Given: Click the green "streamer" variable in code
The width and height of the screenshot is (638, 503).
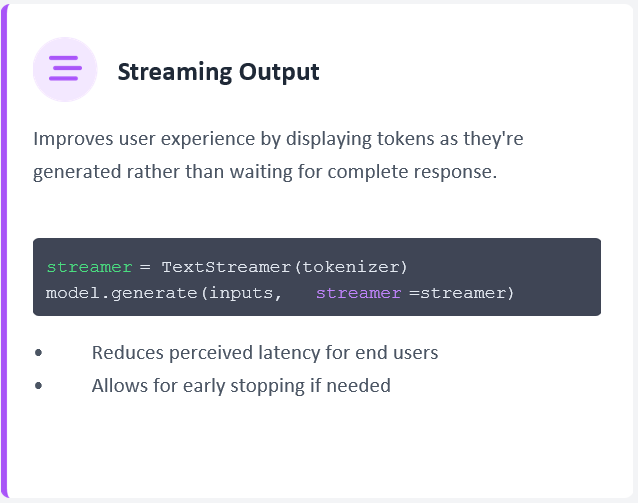Looking at the screenshot, I should [x=89, y=267].
